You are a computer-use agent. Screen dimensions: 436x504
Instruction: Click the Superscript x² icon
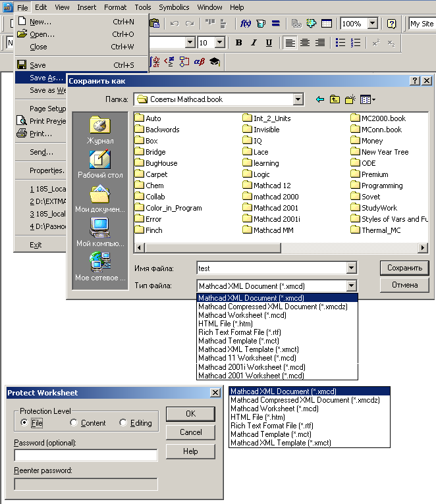pos(376,43)
